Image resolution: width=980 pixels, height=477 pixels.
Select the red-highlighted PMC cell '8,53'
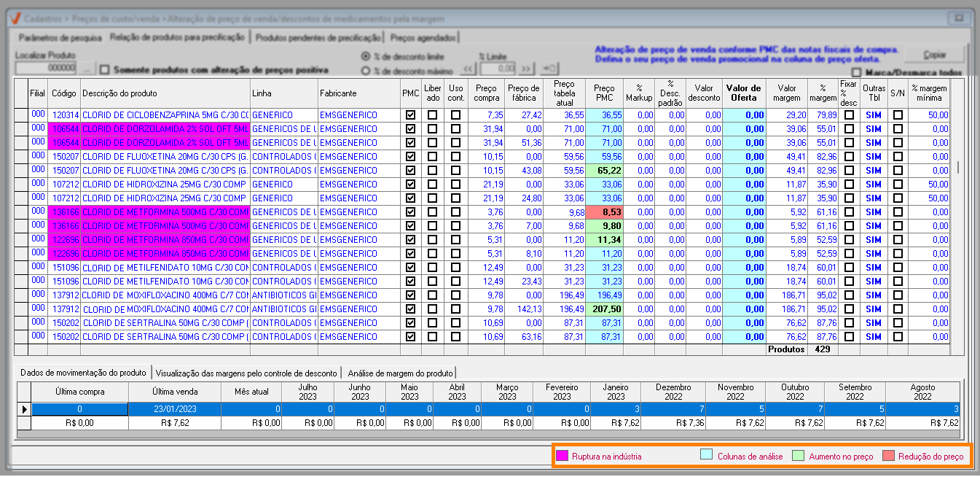[x=604, y=212]
